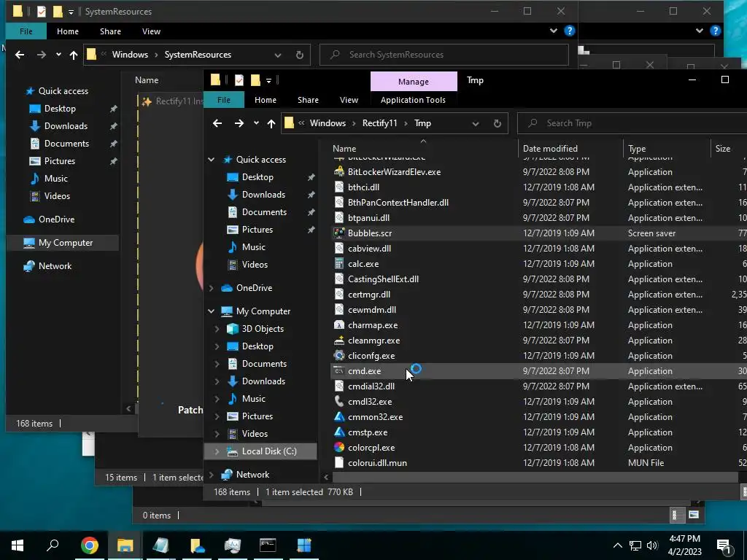Click the File Explorer taskbar icon
This screenshot has height=560, width=747.
(125, 545)
